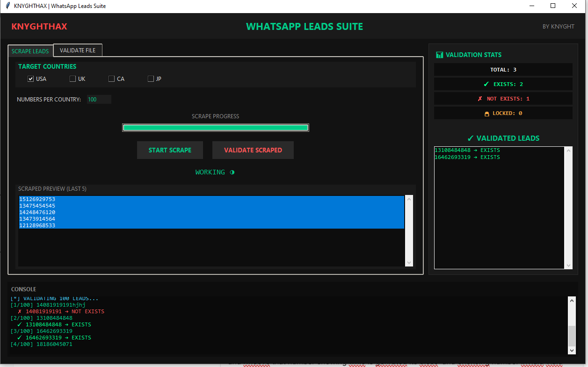
Task: Click the SCRAPED PREVIEW (LAST 5) label
Action: (52, 189)
